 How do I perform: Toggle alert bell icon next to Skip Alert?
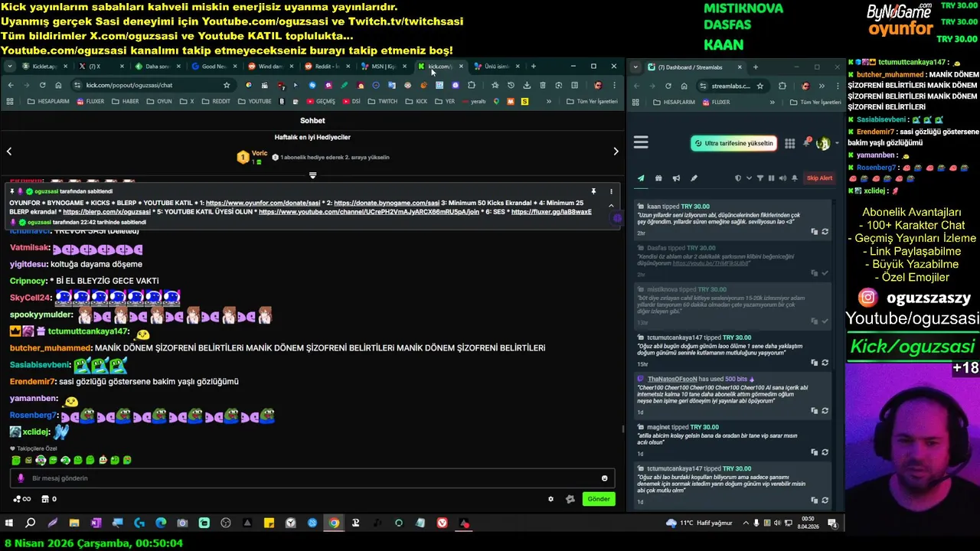[x=795, y=178]
